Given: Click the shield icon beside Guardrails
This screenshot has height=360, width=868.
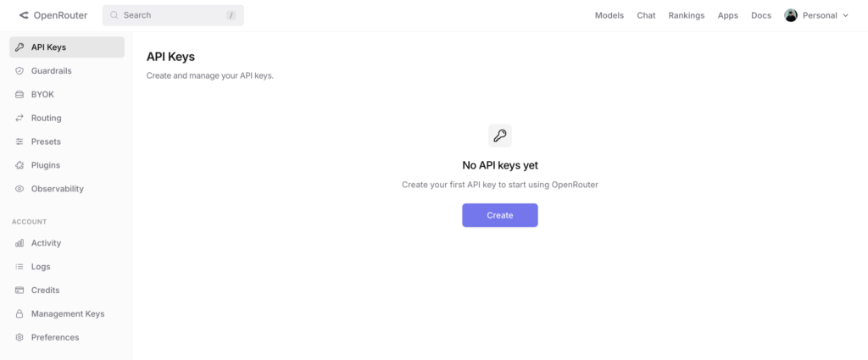Looking at the screenshot, I should (19, 71).
